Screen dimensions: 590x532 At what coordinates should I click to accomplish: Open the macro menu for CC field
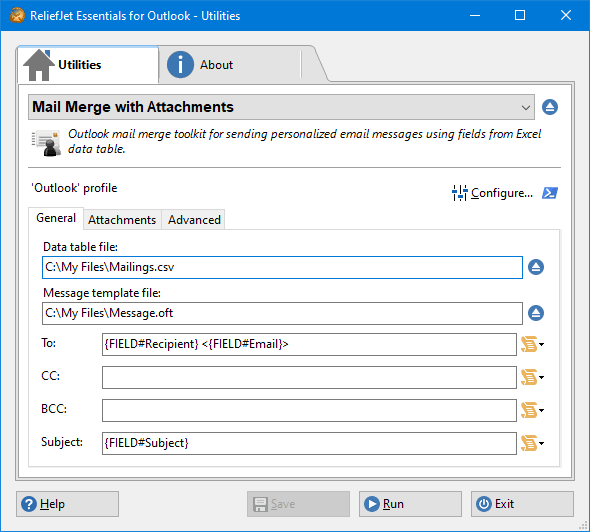[x=532, y=377]
